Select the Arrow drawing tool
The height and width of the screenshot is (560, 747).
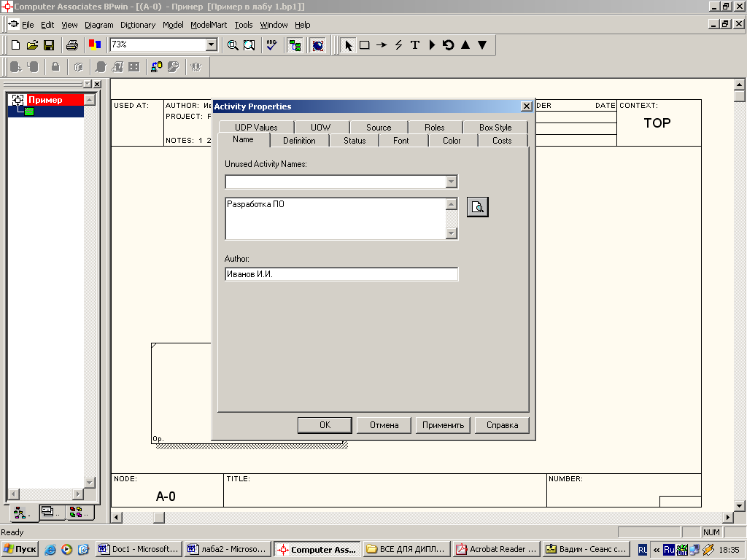(x=382, y=45)
